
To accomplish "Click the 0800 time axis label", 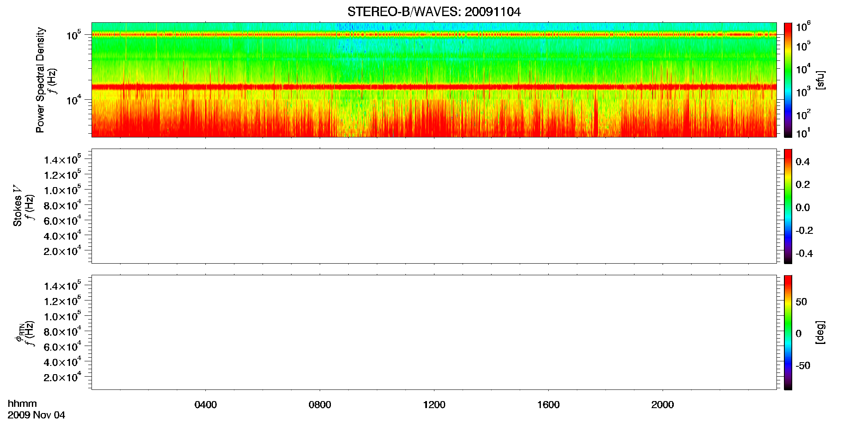I will pyautogui.click(x=320, y=405).
